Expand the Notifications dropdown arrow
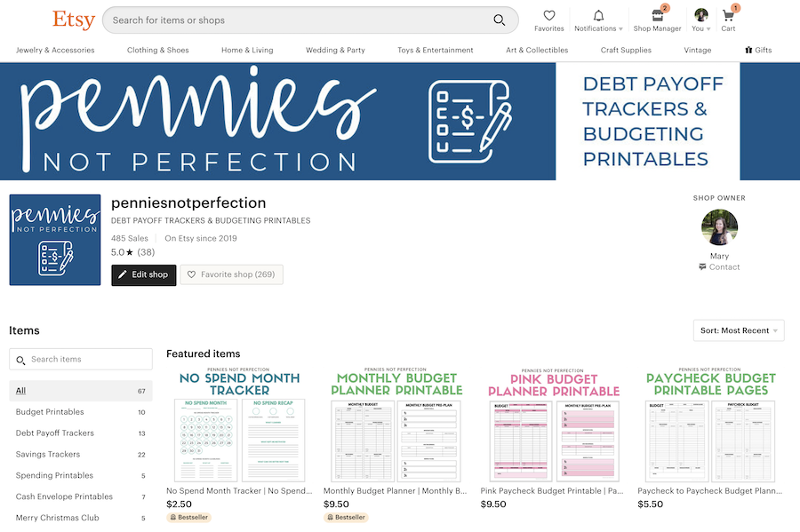This screenshot has height=532, width=800. tap(621, 29)
